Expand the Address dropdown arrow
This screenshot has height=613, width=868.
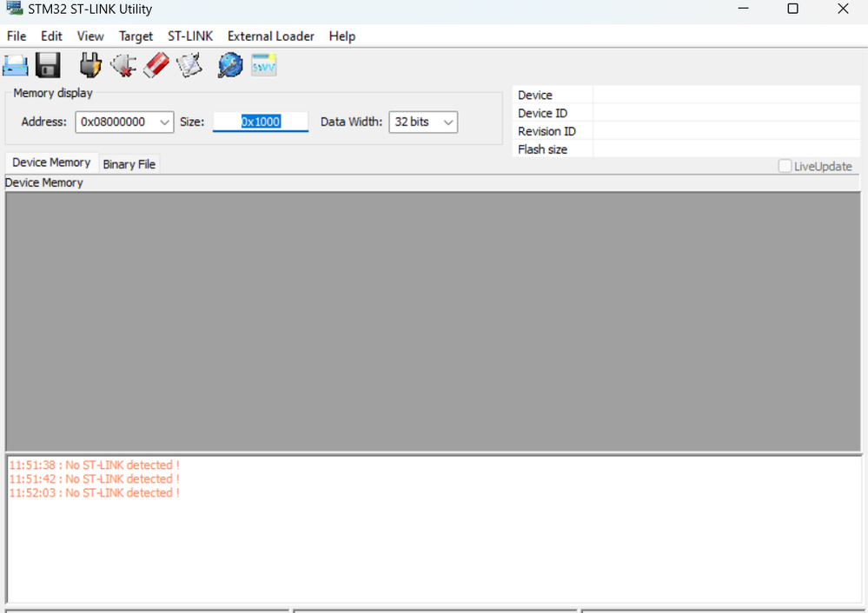[164, 122]
